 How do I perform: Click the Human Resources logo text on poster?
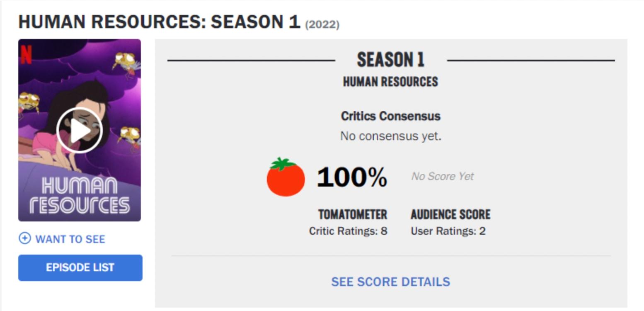coord(80,196)
